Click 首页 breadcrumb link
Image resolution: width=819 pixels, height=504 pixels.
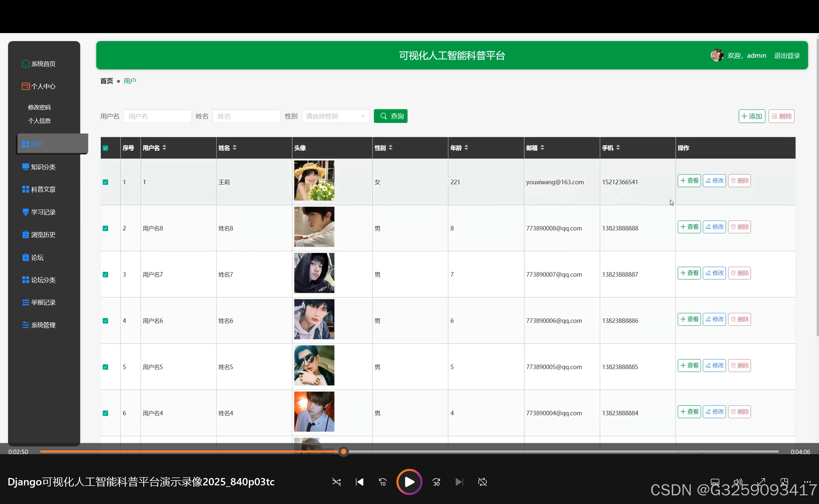(x=107, y=81)
